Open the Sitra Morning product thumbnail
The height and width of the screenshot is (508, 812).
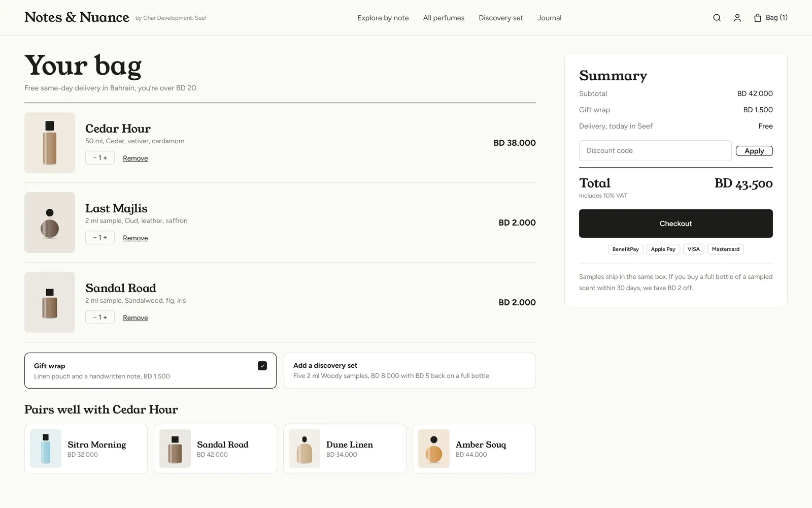point(46,449)
